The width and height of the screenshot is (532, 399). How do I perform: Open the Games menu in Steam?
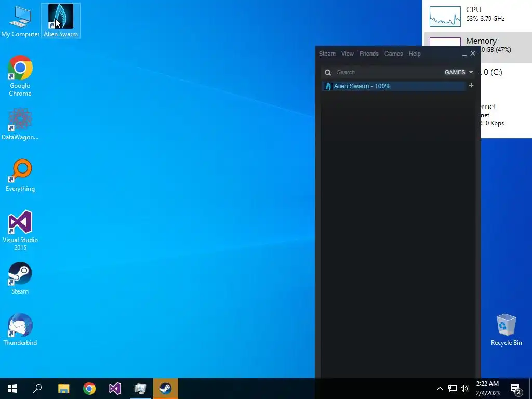point(394,54)
